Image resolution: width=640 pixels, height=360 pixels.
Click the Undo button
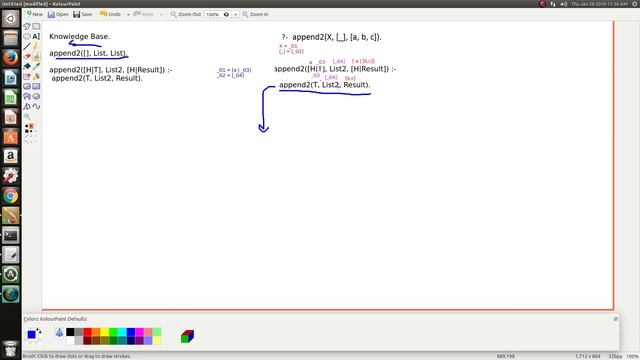pos(110,14)
